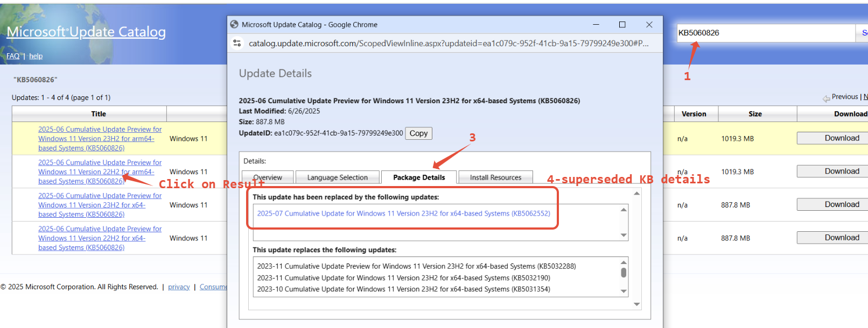Click the 1019.3 MB size in first row
The width and height of the screenshot is (868, 328).
pos(737,139)
